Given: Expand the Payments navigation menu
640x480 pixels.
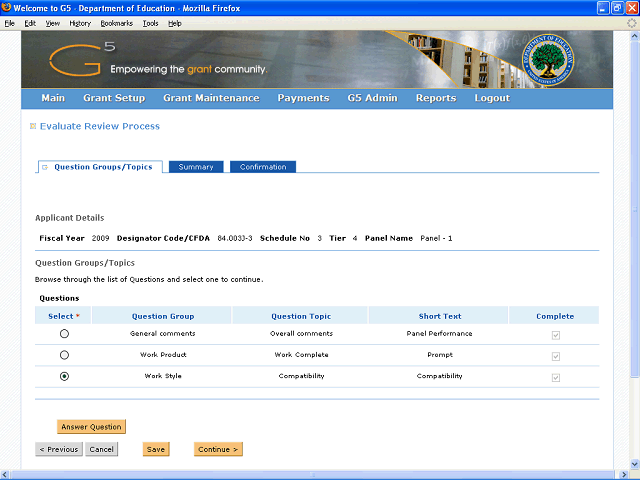Looking at the screenshot, I should [303, 98].
